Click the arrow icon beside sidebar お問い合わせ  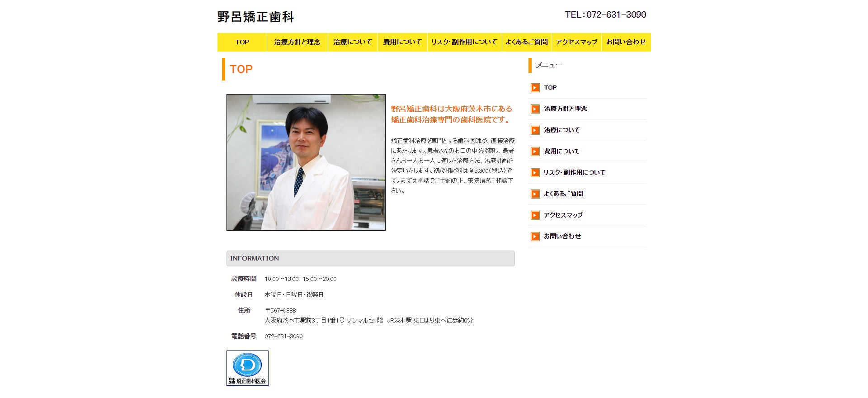coord(535,237)
